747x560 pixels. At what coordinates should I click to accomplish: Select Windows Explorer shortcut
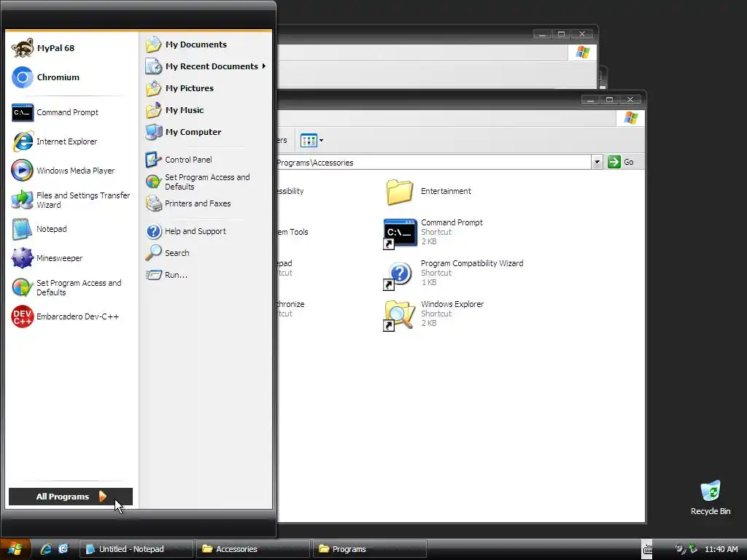coord(433,314)
